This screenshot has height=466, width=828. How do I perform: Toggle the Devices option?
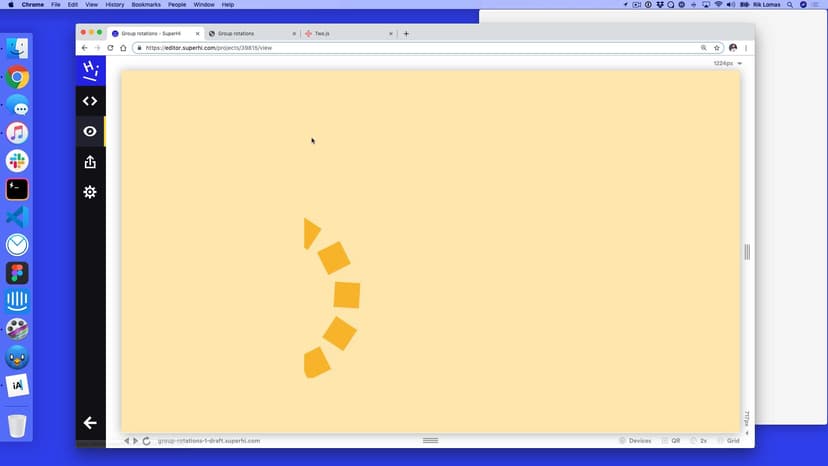coord(635,441)
